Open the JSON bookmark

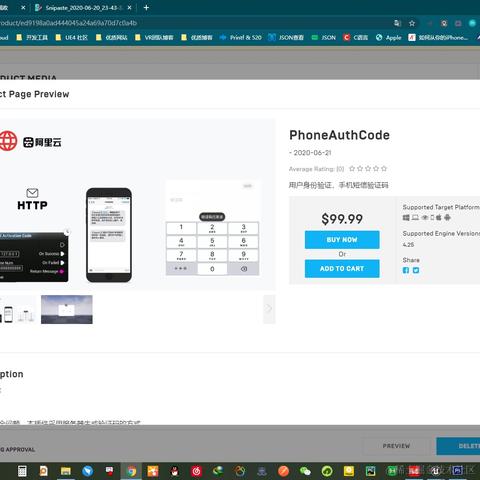(324, 37)
